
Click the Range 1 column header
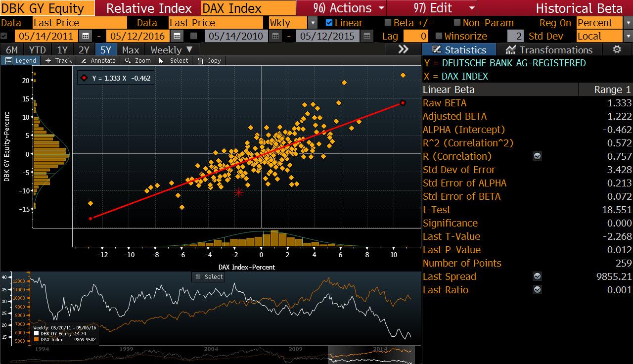612,90
